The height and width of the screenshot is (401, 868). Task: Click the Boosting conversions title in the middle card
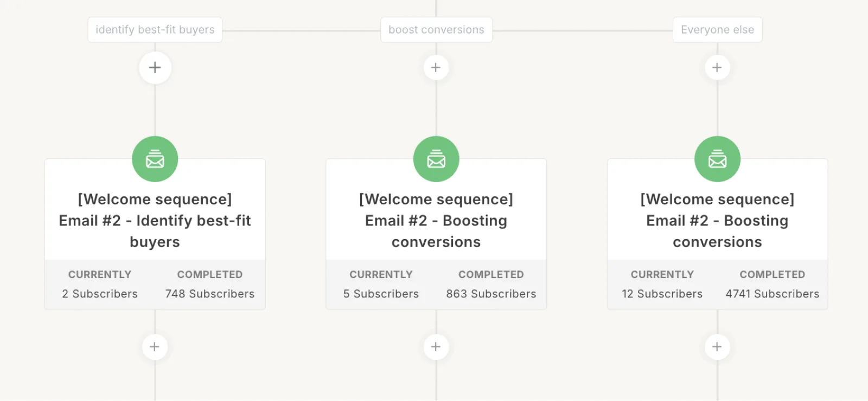click(436, 221)
